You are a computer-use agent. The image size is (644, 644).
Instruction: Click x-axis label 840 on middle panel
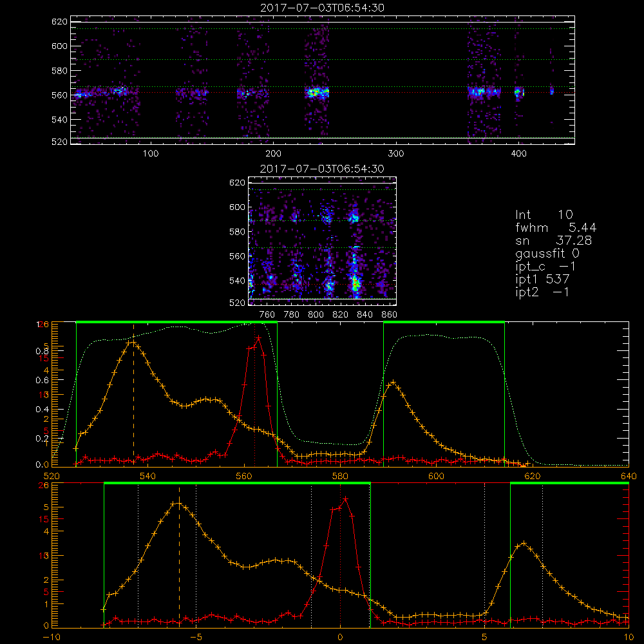365,315
